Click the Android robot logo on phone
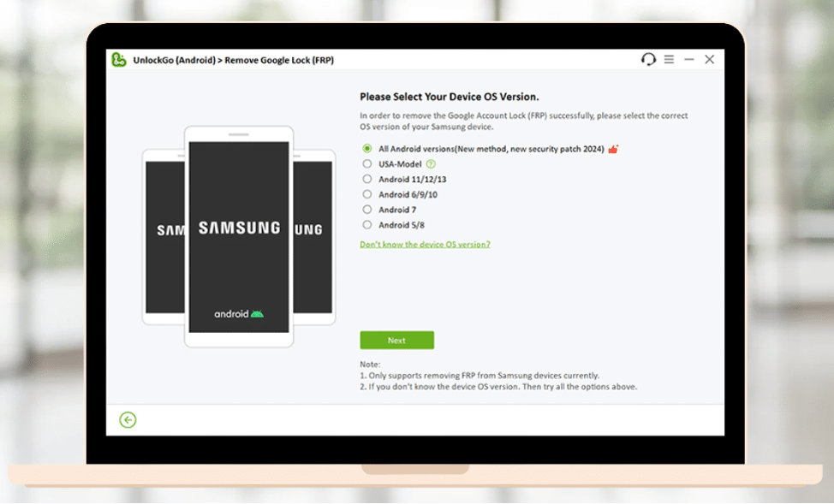 pos(257,314)
